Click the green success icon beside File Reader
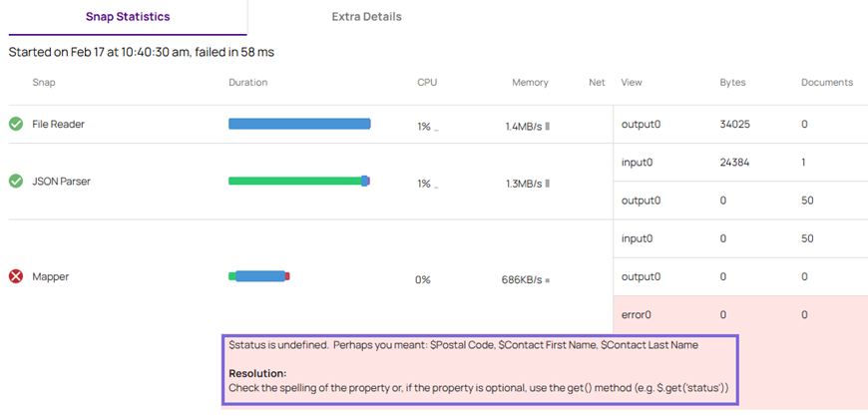 [x=16, y=124]
